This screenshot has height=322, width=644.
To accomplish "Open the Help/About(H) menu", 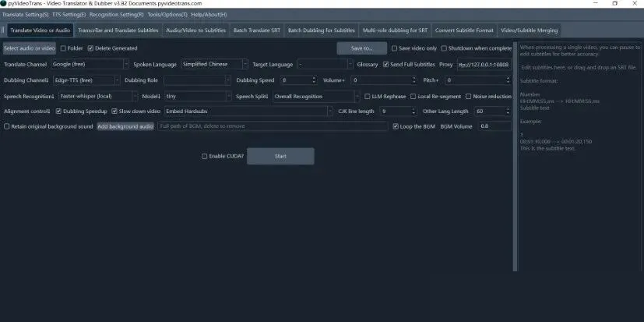I will coord(209,14).
